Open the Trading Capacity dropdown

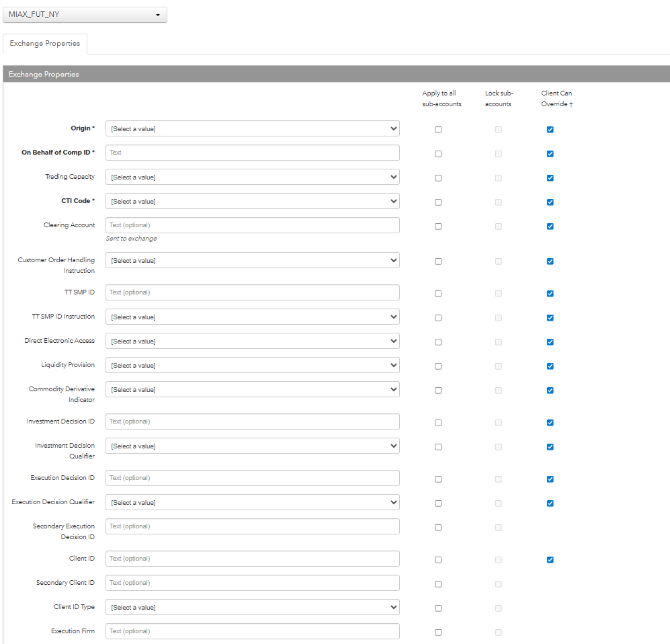pyautogui.click(x=252, y=177)
